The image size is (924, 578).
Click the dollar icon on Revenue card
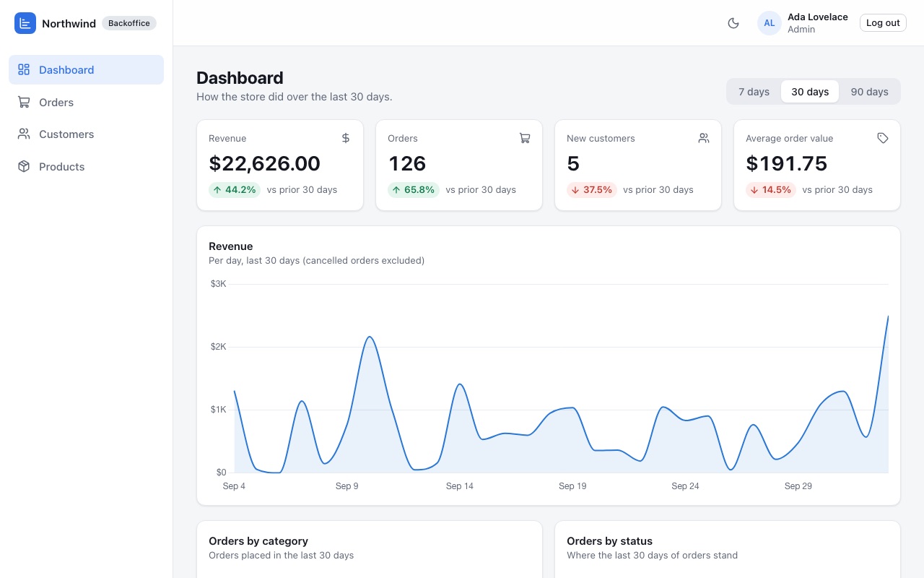tap(346, 138)
